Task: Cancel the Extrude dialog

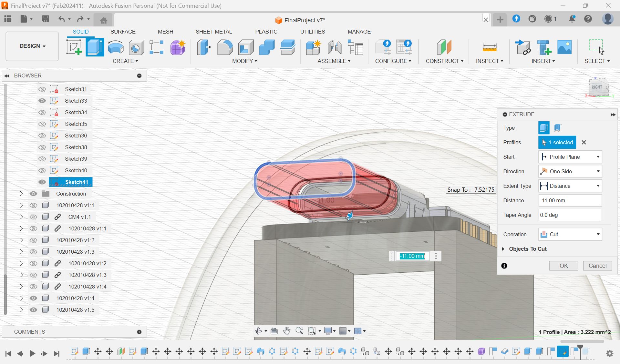Action: coord(597,266)
